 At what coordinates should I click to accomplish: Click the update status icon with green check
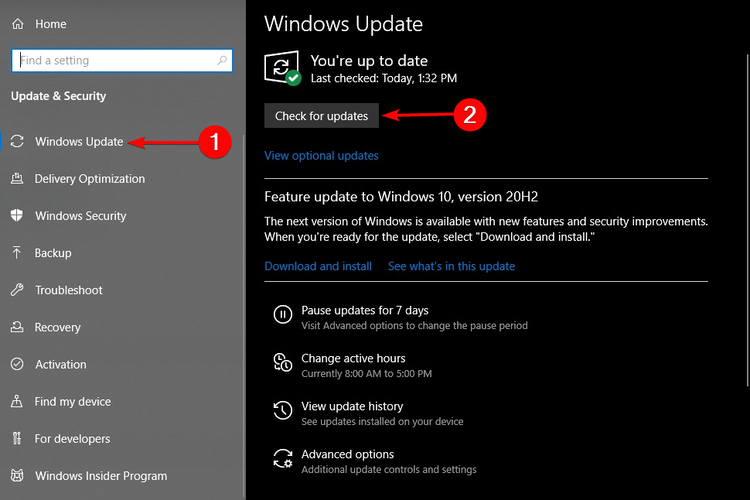coord(283,68)
